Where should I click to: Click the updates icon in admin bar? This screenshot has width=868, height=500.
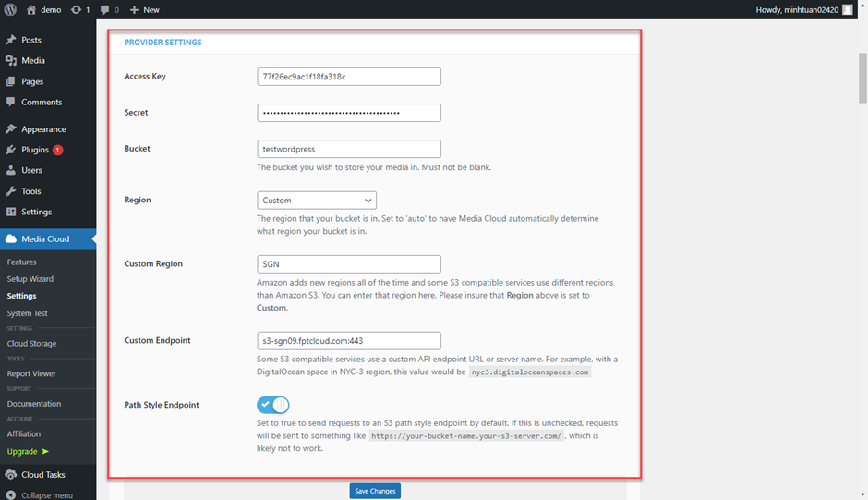(x=77, y=9)
